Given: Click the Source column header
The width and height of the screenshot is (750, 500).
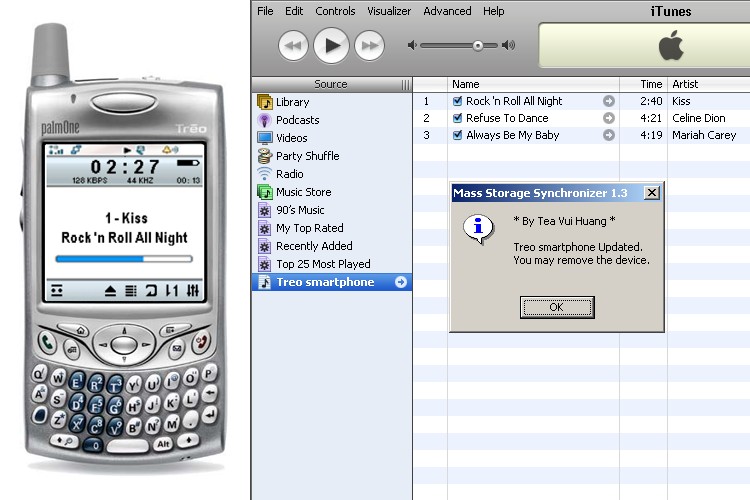Looking at the screenshot, I should pyautogui.click(x=332, y=84).
